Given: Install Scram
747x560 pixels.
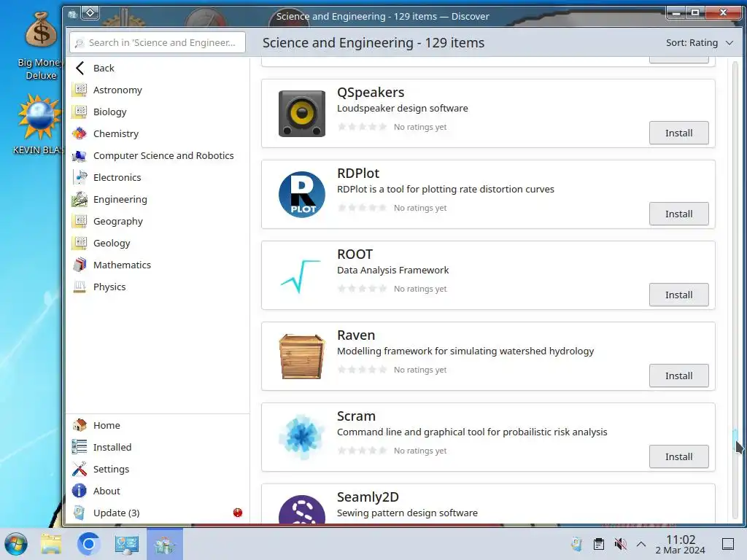Looking at the screenshot, I should pyautogui.click(x=678, y=456).
